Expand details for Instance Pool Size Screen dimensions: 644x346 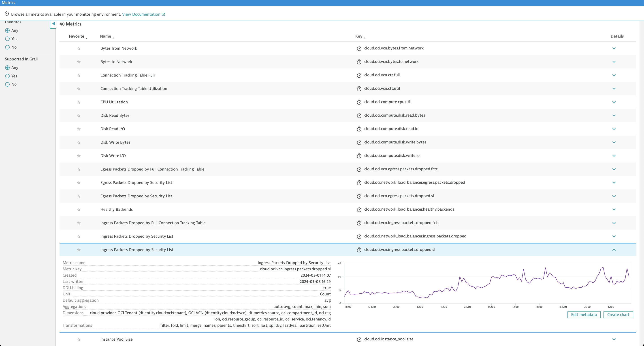(614, 339)
